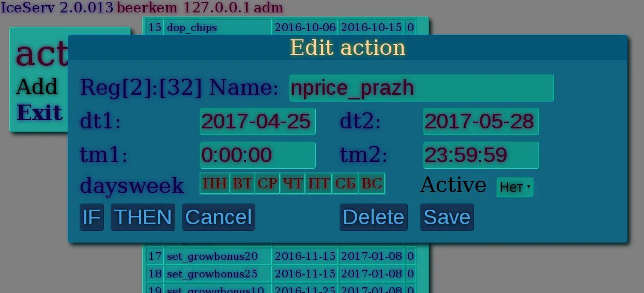Click the IF button

click(x=92, y=217)
